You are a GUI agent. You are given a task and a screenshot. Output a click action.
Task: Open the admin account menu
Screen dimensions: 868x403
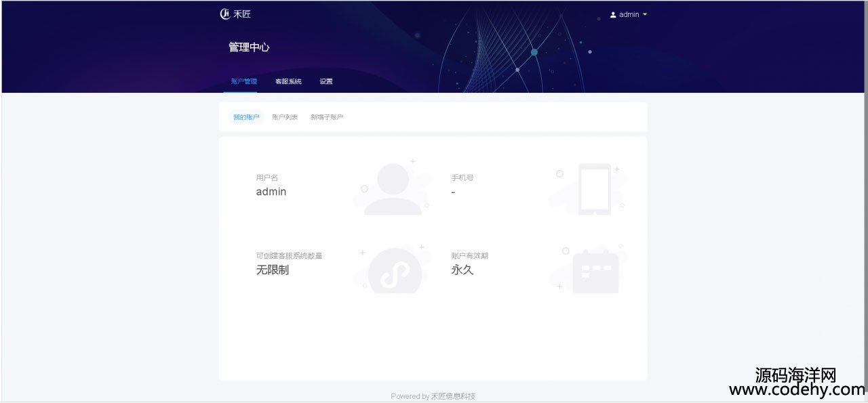(x=629, y=14)
